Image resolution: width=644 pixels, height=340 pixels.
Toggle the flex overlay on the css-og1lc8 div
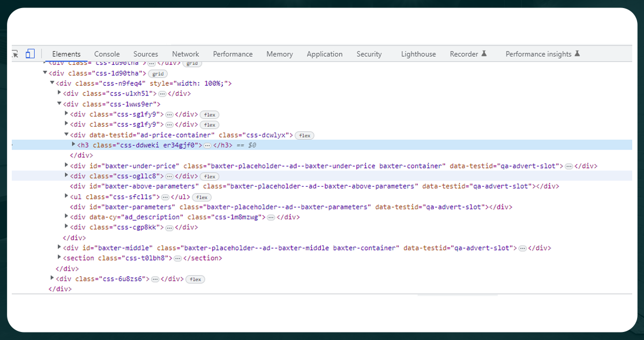[209, 176]
